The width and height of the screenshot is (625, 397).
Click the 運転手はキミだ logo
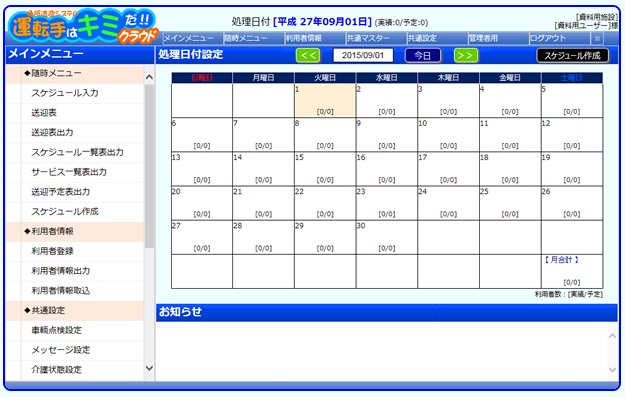point(83,27)
